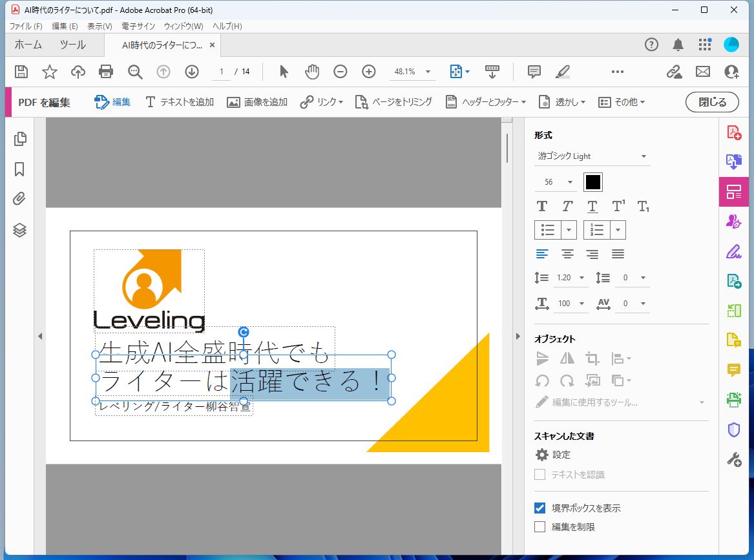Select the hand tool in toolbar

tap(312, 72)
